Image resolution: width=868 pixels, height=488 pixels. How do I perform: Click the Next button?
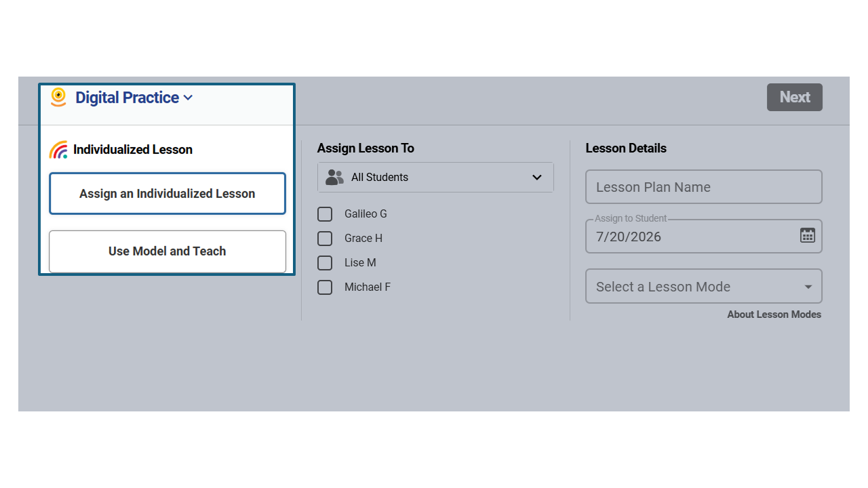[795, 97]
